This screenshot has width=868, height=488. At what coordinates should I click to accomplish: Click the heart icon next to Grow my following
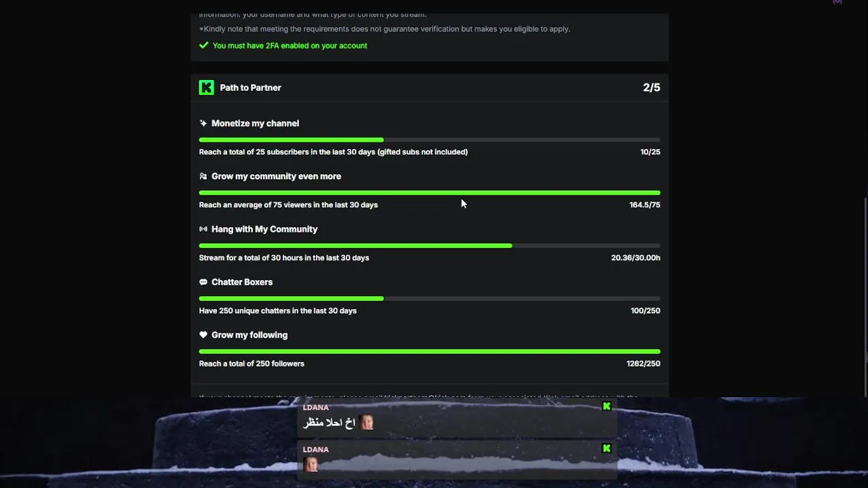[x=203, y=335]
